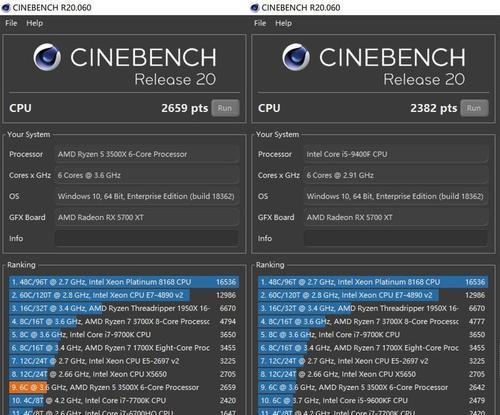The image size is (500, 415).
Task: Click the Cinebench title bar icon in left window
Action: tap(6, 7)
